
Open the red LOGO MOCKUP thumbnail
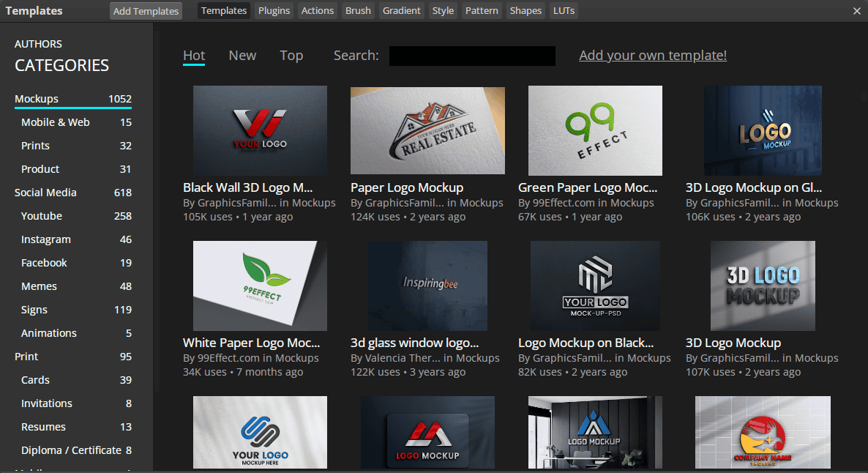click(427, 432)
